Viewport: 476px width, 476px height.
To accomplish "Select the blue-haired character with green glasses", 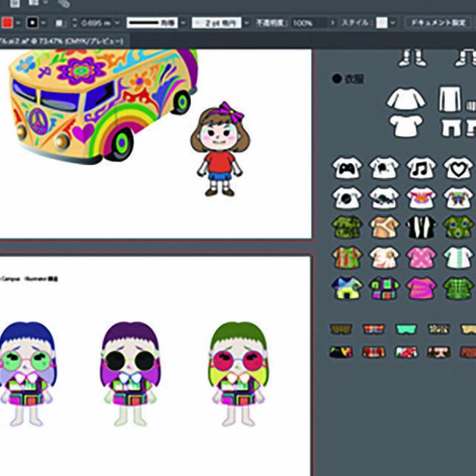I will 28,374.
